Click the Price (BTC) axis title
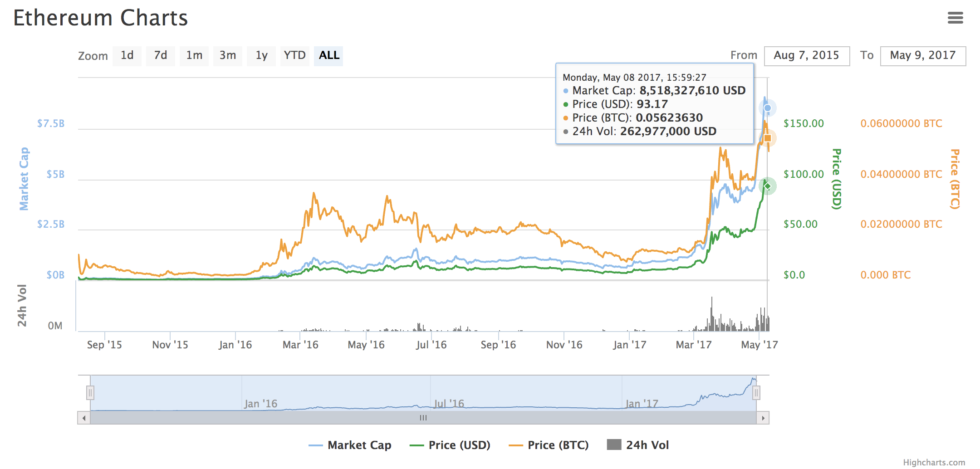 [x=955, y=179]
